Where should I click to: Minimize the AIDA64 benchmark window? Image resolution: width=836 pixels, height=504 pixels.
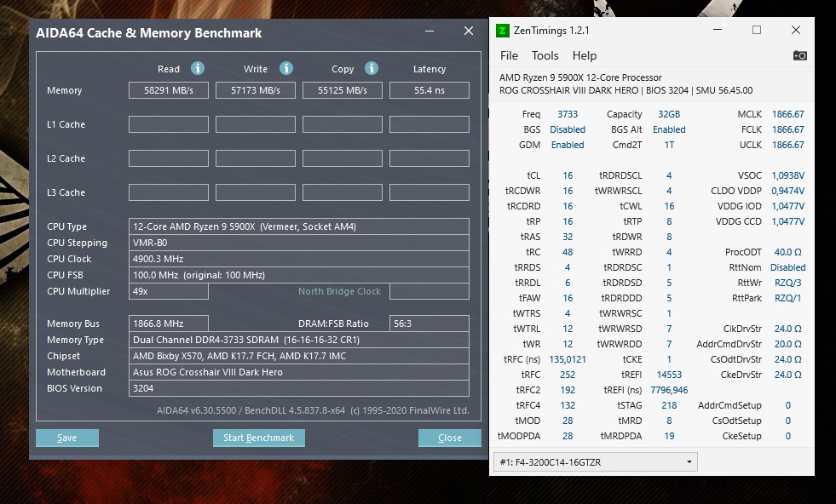tap(430, 31)
